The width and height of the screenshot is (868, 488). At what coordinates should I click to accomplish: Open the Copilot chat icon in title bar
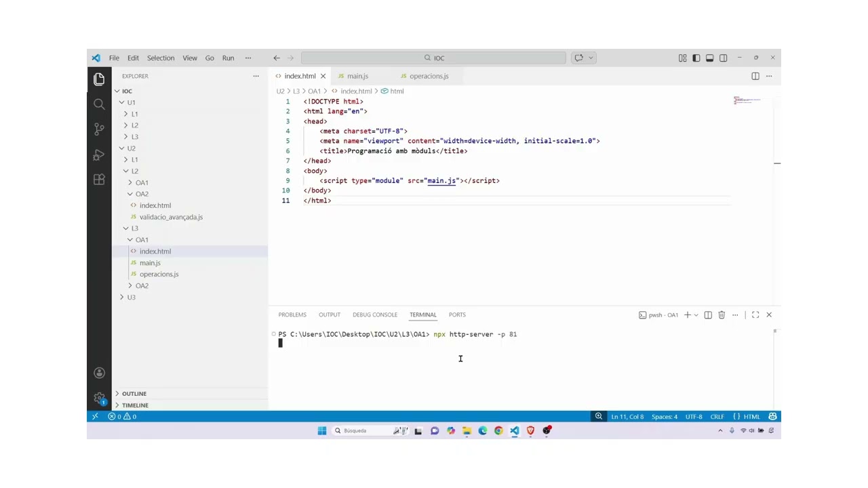578,58
